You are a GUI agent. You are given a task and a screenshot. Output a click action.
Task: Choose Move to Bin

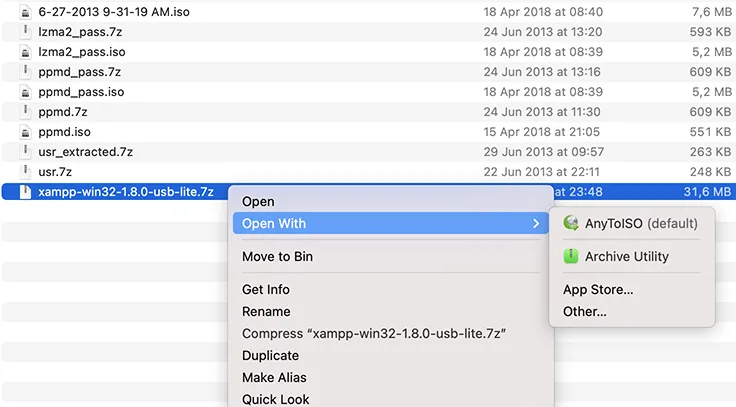[x=277, y=257]
